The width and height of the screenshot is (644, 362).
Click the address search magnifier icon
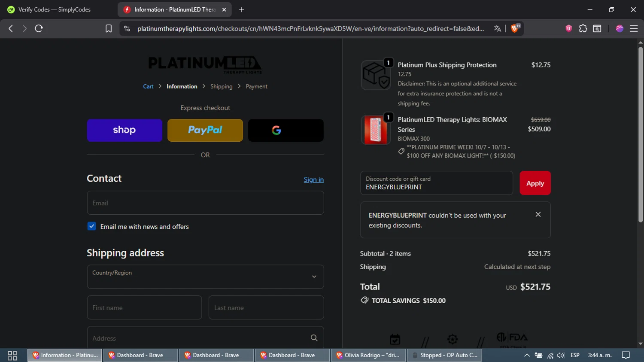click(x=314, y=338)
